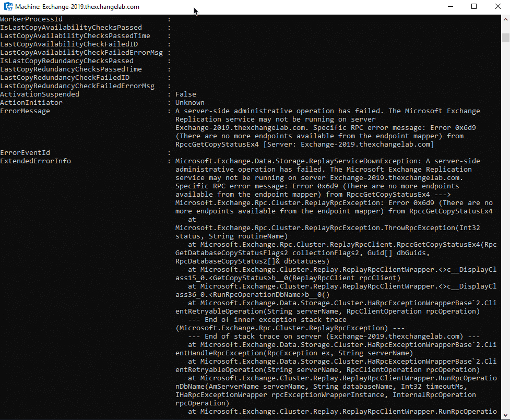Click the ExtendedErrorInfo property label
The height and width of the screenshot is (420, 510).
tap(35, 161)
